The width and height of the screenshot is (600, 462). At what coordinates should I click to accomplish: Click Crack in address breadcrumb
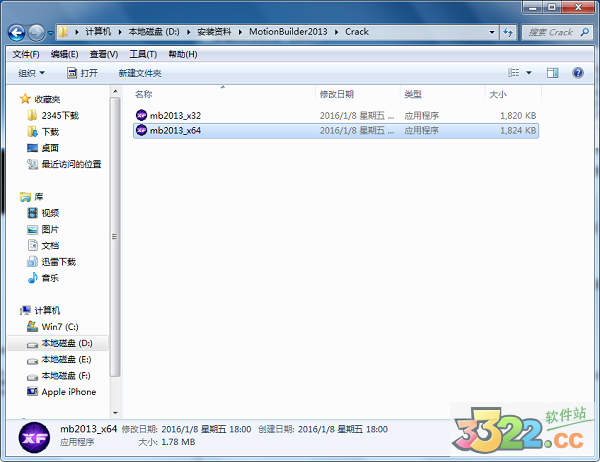(x=357, y=32)
